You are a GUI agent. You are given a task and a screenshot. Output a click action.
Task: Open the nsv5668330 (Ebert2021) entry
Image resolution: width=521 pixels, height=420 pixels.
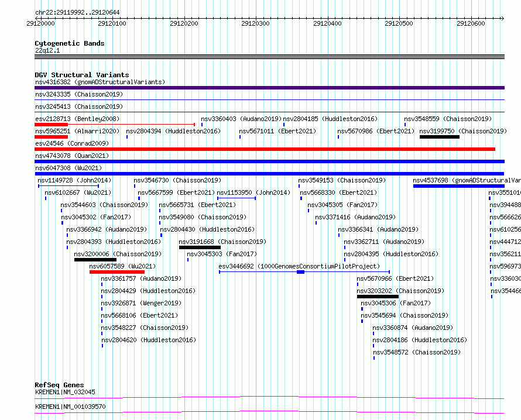click(x=338, y=192)
